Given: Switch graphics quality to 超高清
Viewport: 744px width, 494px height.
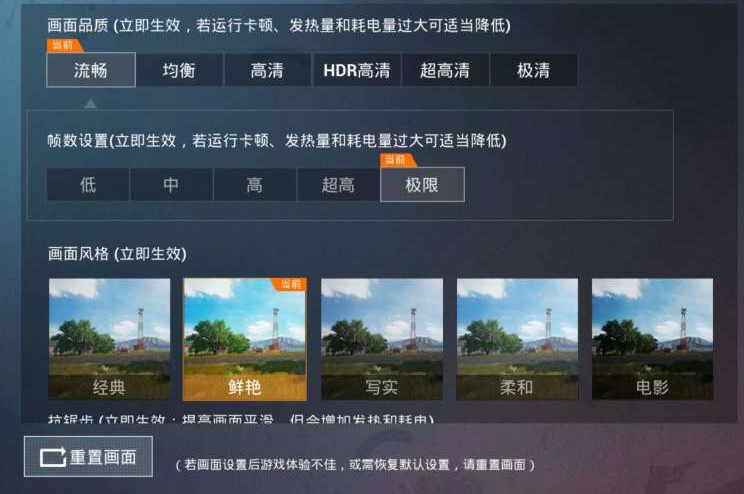Looking at the screenshot, I should [x=445, y=70].
